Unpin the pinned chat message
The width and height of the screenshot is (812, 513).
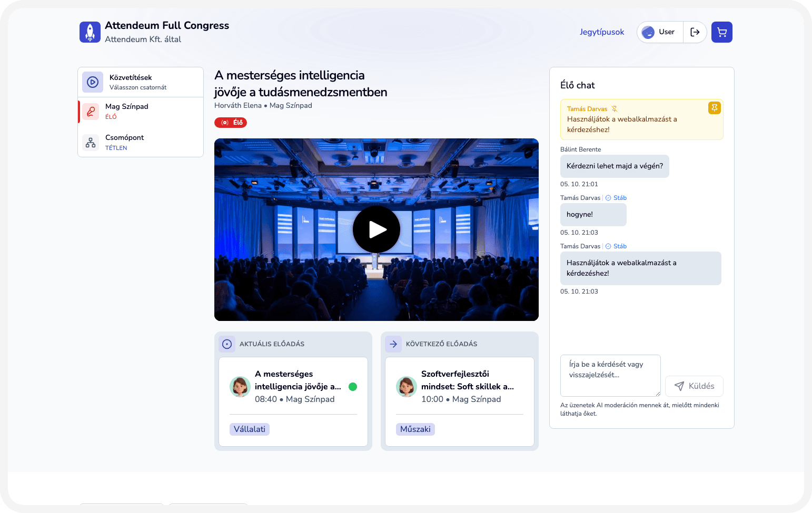[x=714, y=108]
